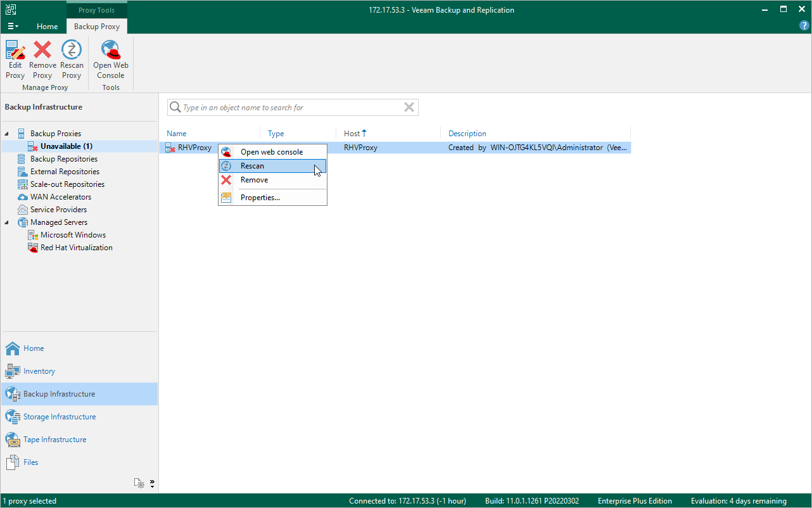812x508 pixels.
Task: Click '1 proxy selected' status text
Action: 30,501
